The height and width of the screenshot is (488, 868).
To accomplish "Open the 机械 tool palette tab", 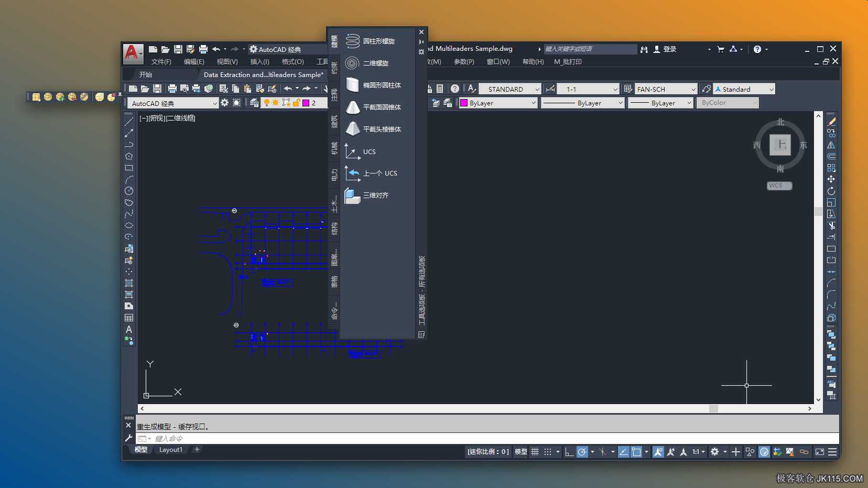I will [334, 148].
